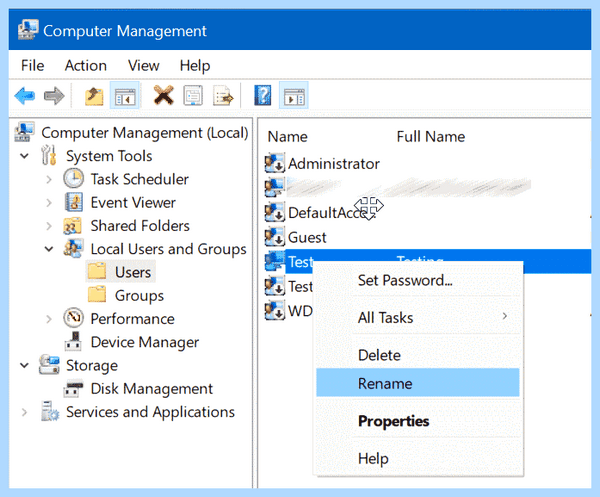Choose Set Password from context menu
Screen dimensions: 600x497
418,280
